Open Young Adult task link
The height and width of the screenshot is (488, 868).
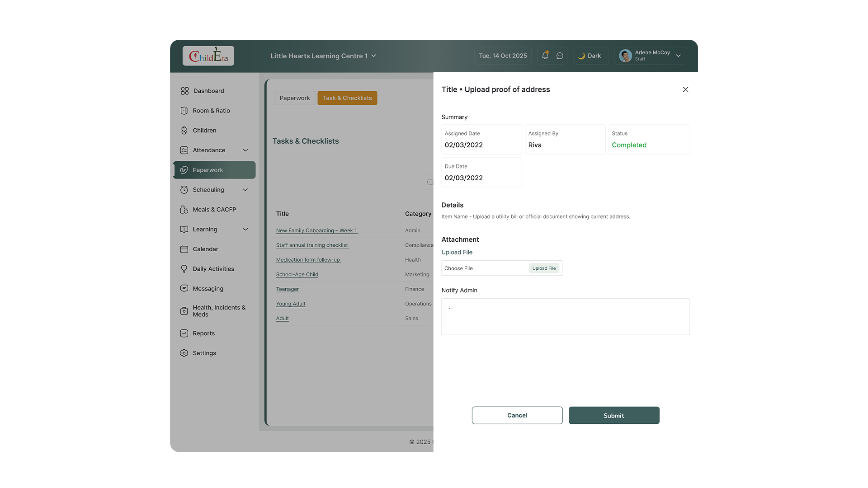click(x=291, y=304)
